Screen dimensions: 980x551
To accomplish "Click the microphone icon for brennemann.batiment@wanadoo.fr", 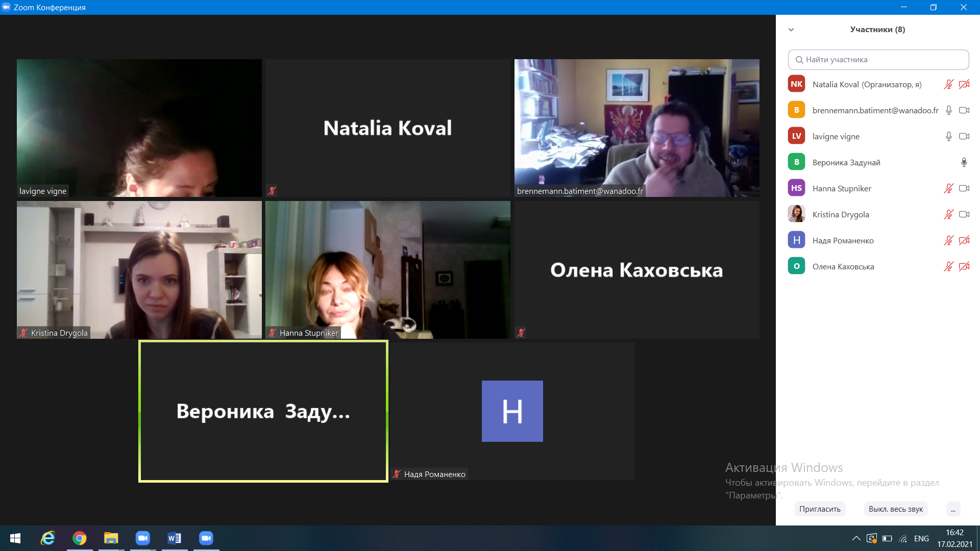I will pyautogui.click(x=948, y=110).
